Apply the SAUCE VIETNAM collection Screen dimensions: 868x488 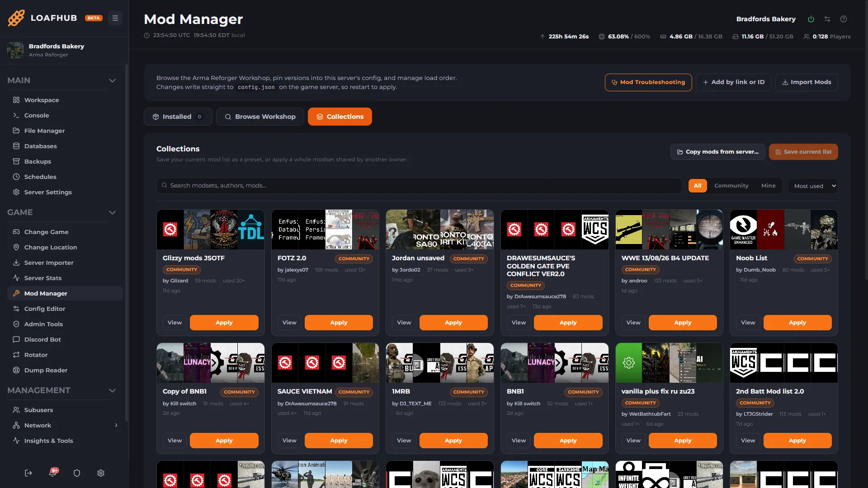pyautogui.click(x=339, y=441)
